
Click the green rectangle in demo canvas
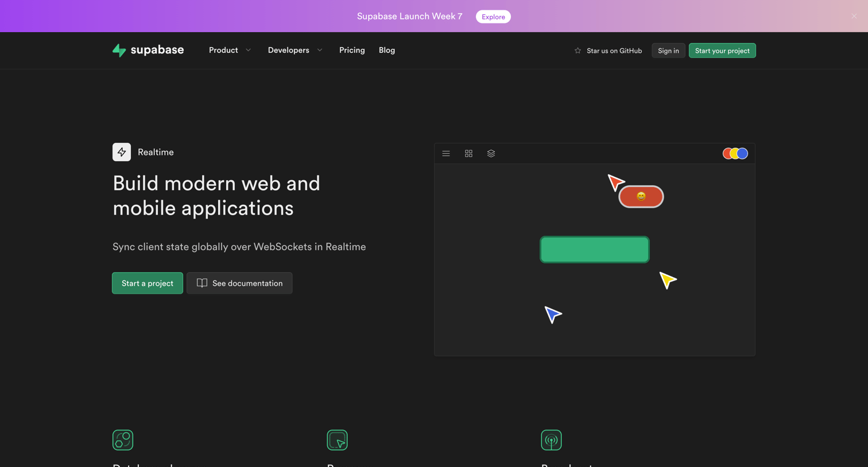point(595,250)
